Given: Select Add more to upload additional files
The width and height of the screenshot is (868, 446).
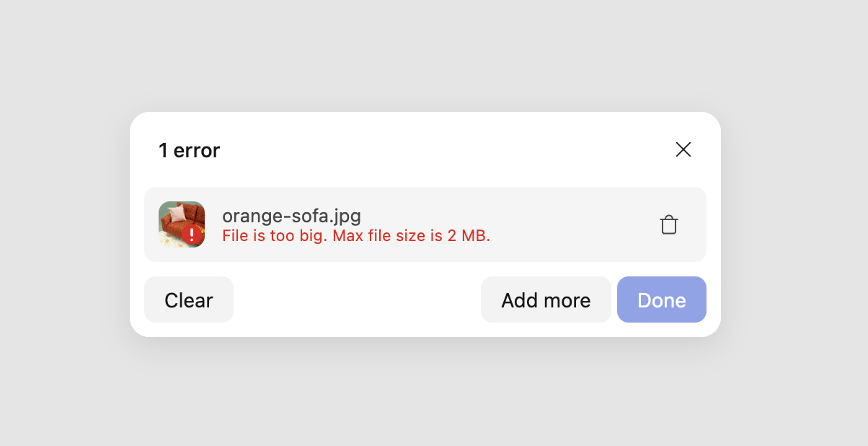Looking at the screenshot, I should point(546,299).
